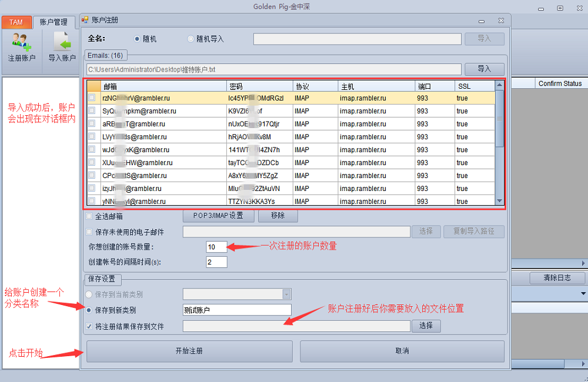This screenshot has width=588, height=382.
Task: Click Confirm Status column header in main window
Action: click(560, 83)
